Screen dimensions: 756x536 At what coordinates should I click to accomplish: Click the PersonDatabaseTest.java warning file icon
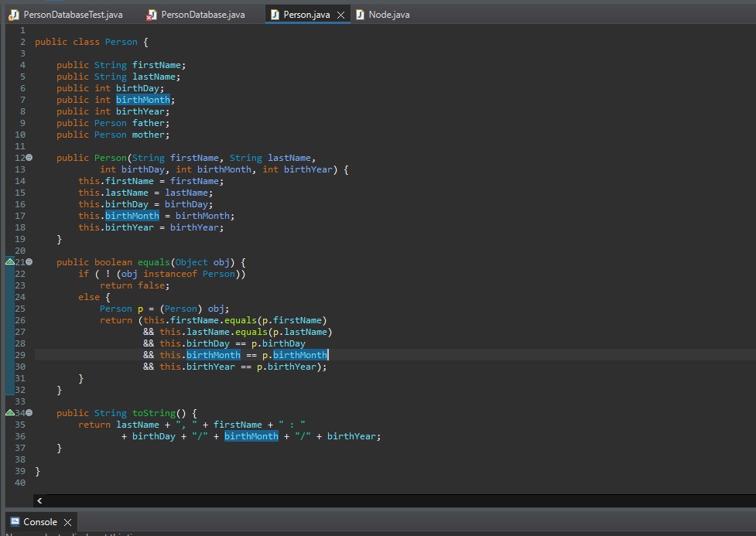tap(12, 15)
